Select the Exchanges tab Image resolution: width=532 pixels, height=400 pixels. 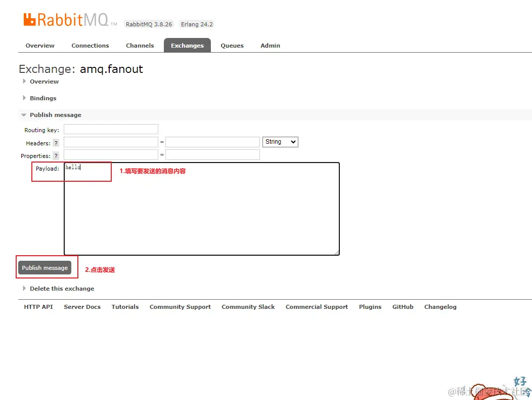pyautogui.click(x=187, y=46)
